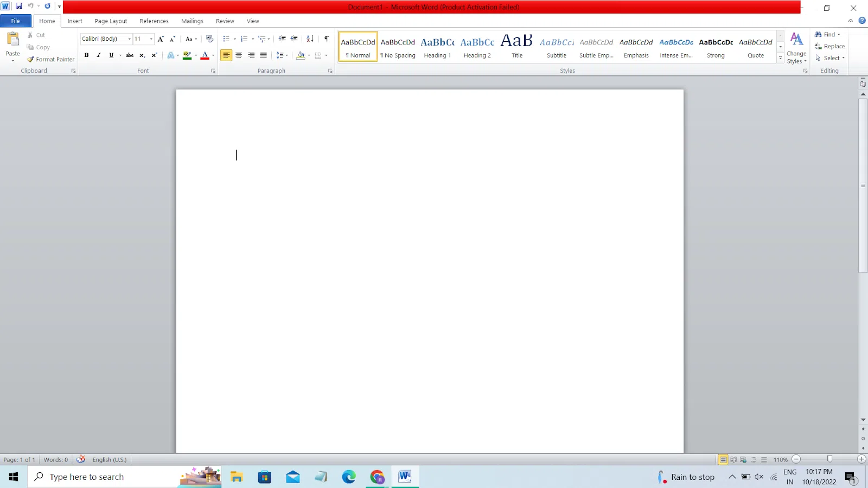Click the Save icon in quick access toolbar

[x=19, y=6]
